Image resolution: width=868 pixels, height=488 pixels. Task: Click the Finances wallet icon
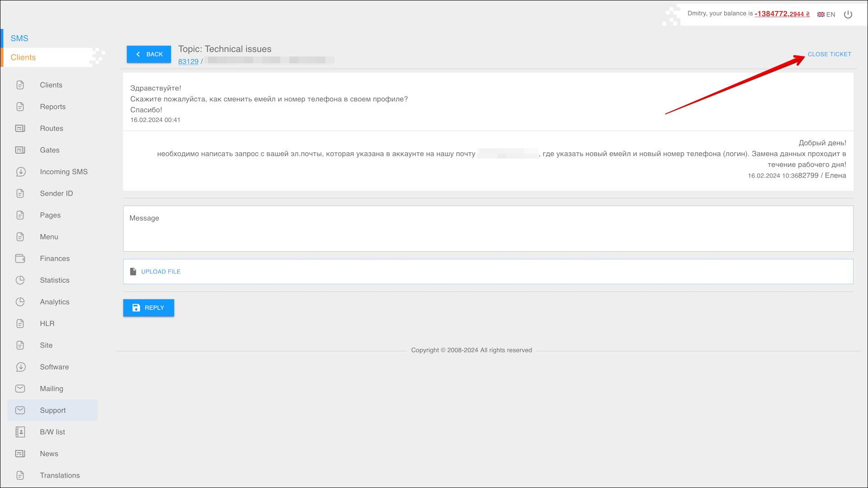[20, 258]
